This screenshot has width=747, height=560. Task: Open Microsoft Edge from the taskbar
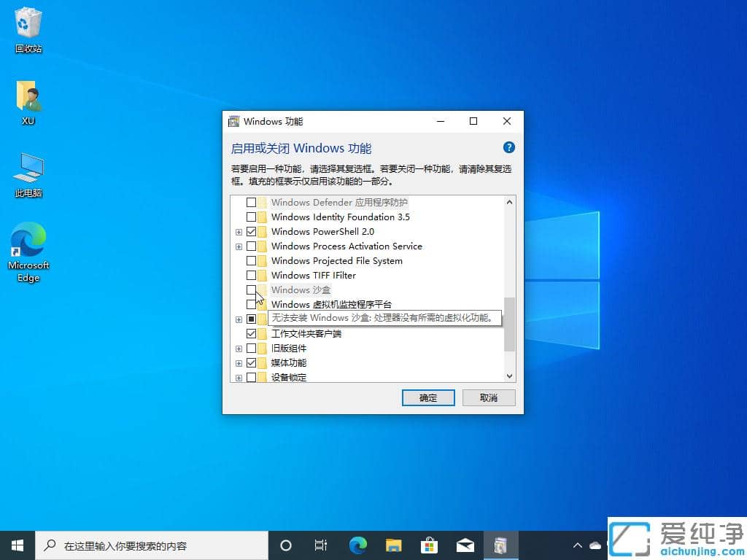pos(357,545)
